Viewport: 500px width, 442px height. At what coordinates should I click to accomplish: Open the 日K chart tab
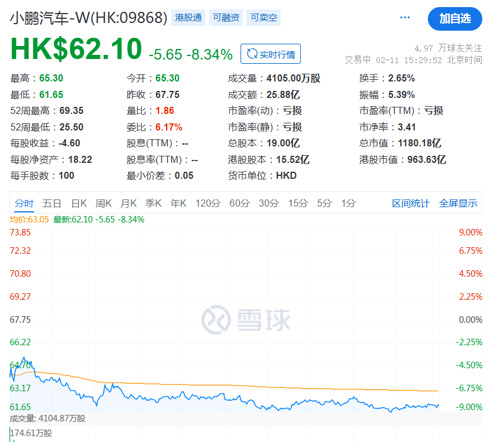pos(79,203)
